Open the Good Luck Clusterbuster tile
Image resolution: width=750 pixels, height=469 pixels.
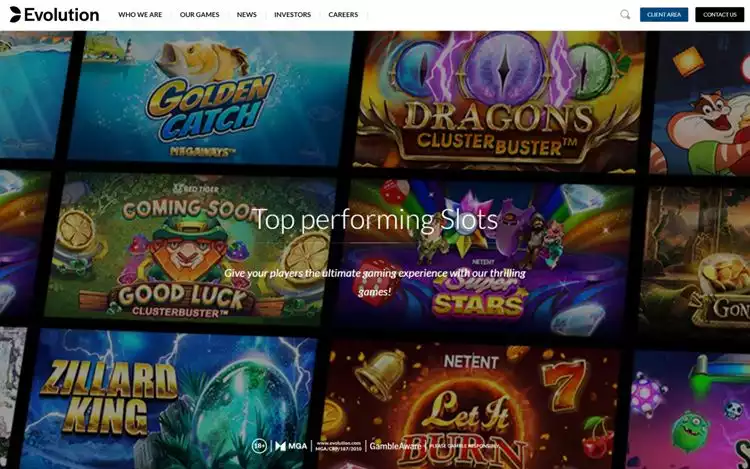point(190,249)
